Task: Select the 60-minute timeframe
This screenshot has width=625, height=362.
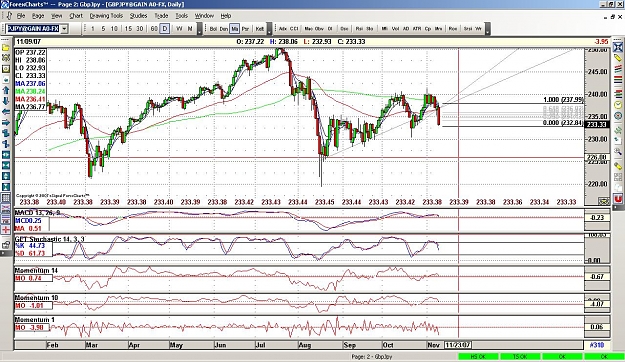Action: 154,29
